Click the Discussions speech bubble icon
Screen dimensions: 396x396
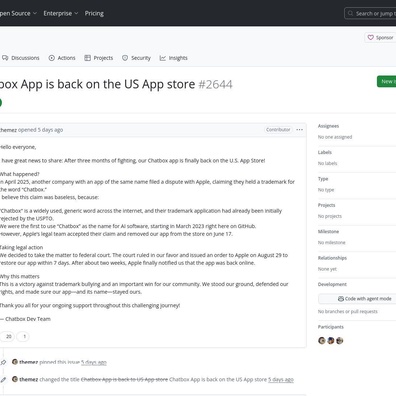[x=5, y=58]
